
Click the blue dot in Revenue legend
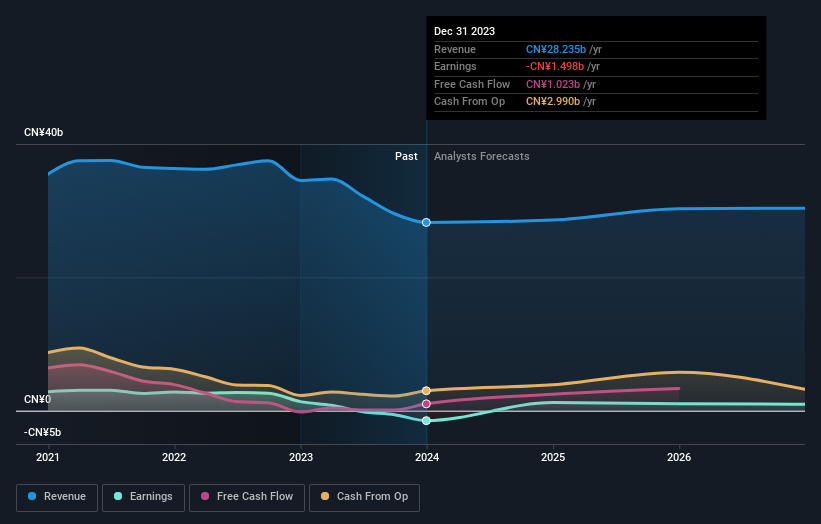click(x=32, y=496)
